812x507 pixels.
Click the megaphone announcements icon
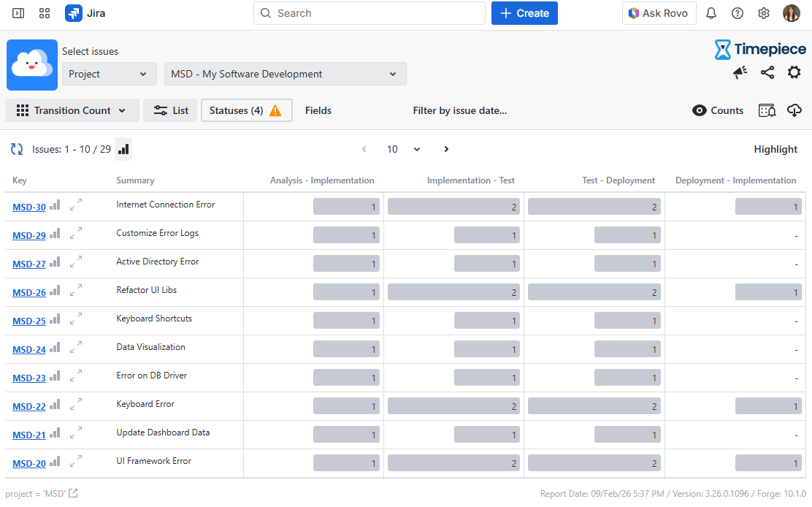coord(740,72)
